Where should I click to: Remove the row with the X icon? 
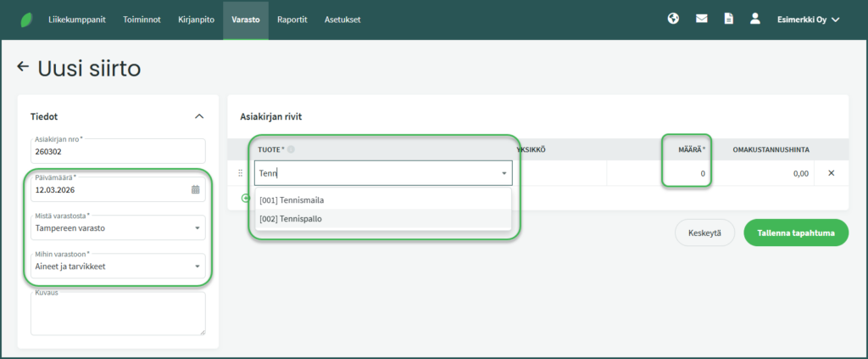click(831, 173)
